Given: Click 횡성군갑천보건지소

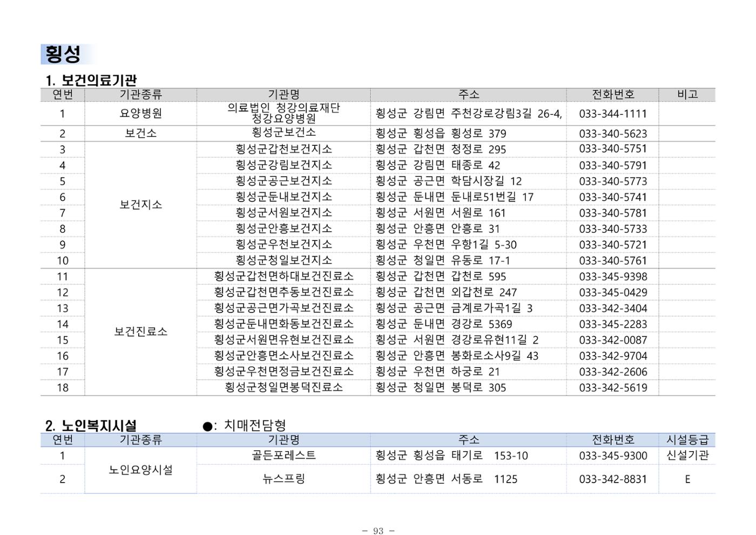Looking at the screenshot, I should point(283,149).
